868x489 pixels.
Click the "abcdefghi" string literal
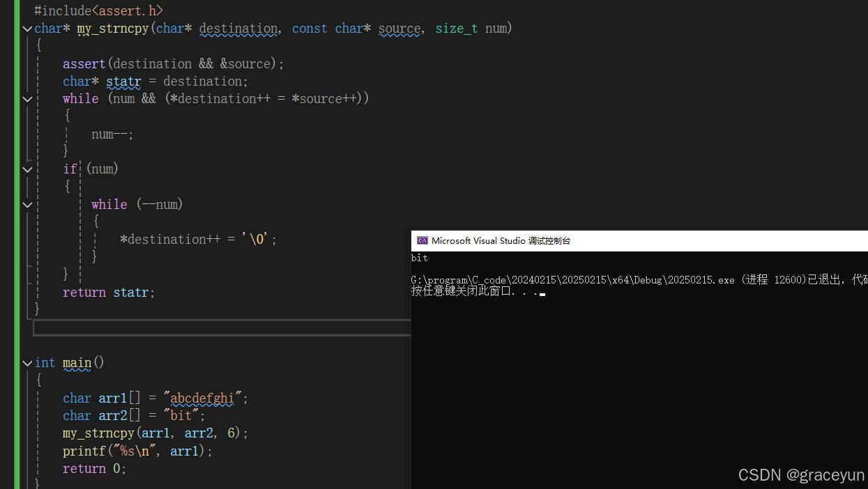tap(202, 398)
